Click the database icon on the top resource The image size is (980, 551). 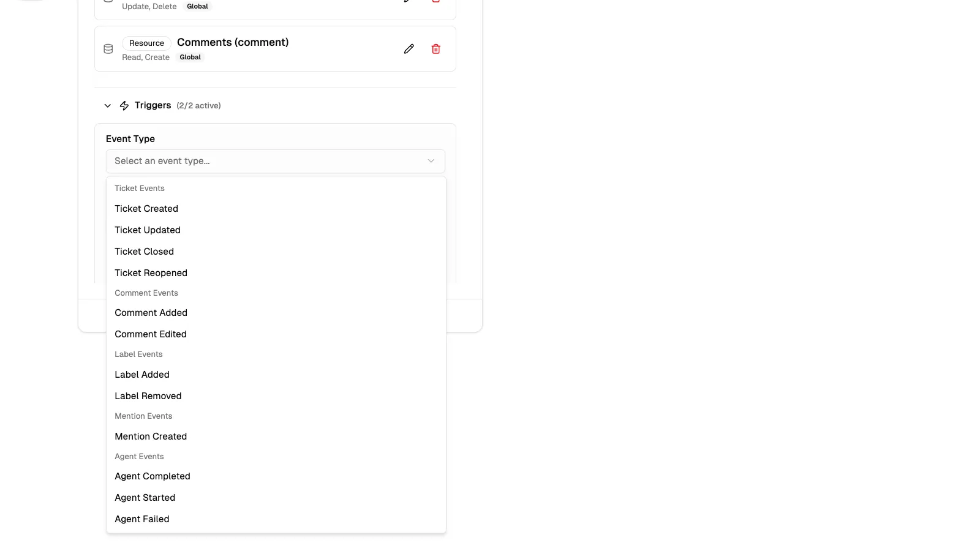point(108,0)
